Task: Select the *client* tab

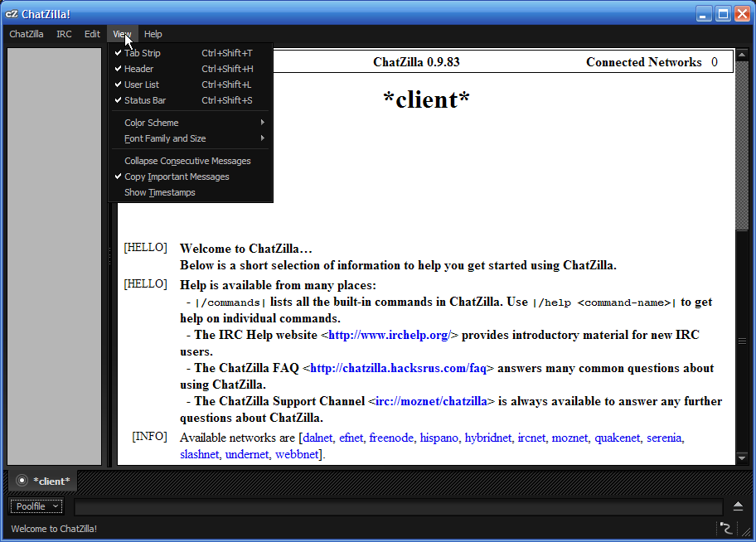Action: click(43, 481)
